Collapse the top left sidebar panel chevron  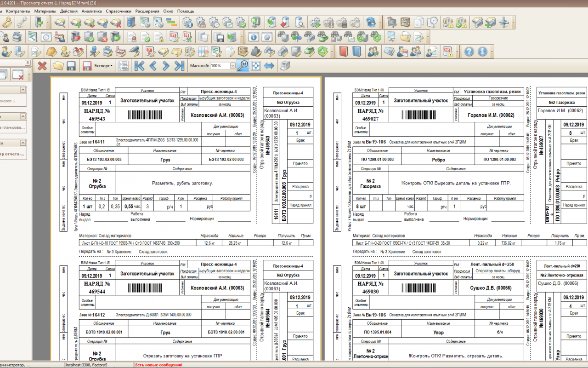click(22, 90)
